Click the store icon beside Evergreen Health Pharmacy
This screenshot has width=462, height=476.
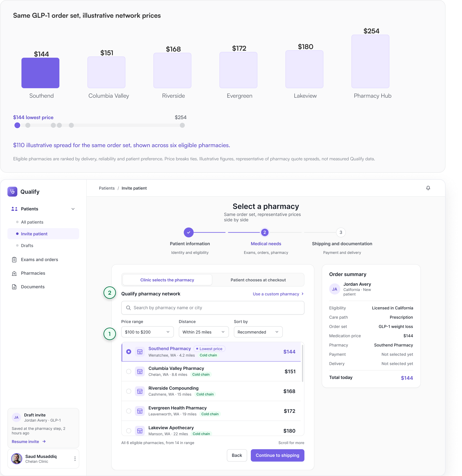pos(140,411)
